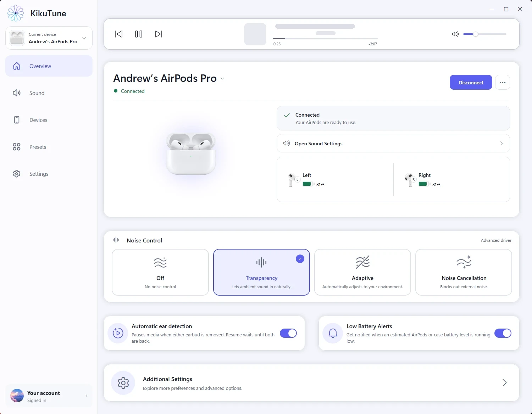This screenshot has height=414, width=532.
Task: Turn noise control Off
Action: pos(160,272)
